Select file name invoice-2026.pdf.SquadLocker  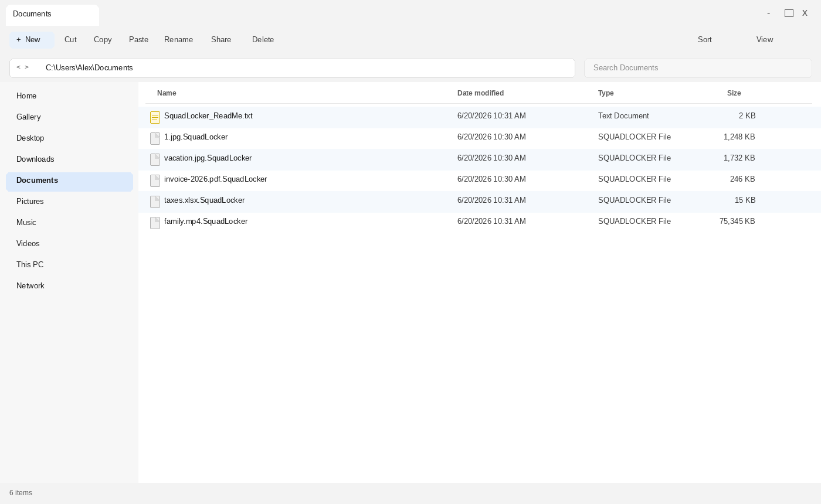215,179
